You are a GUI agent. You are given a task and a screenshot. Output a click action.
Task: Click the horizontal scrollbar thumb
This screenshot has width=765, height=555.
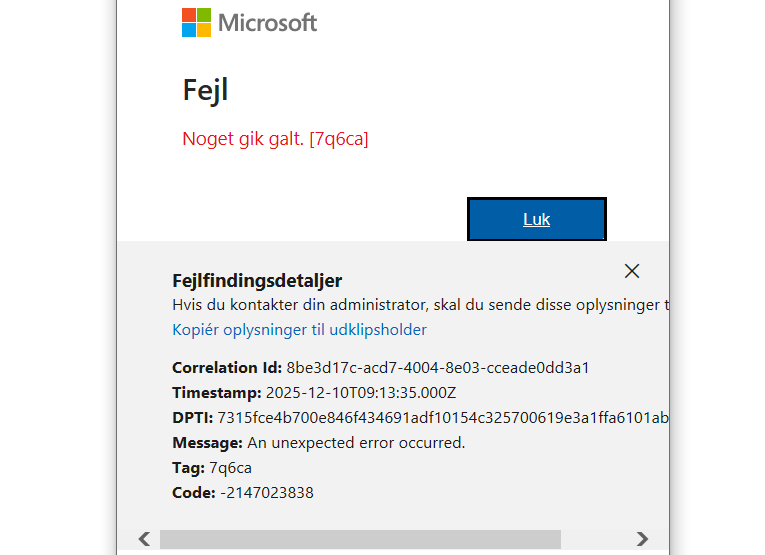coord(360,539)
